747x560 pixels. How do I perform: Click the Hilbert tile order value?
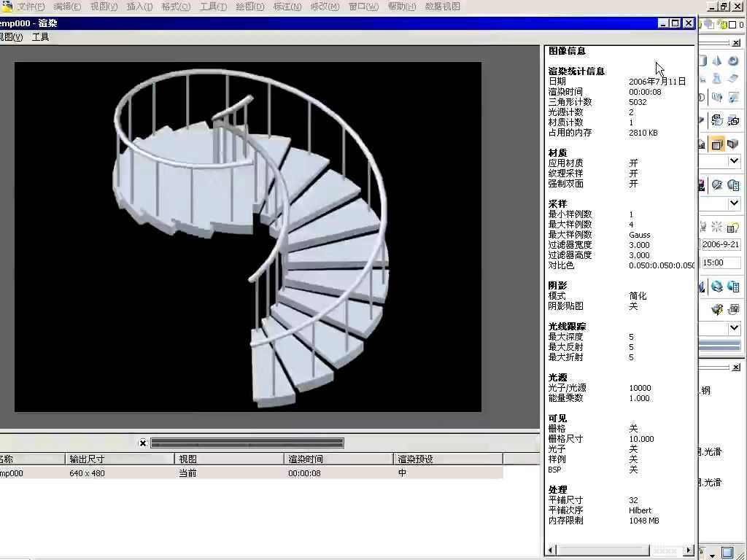[640, 510]
